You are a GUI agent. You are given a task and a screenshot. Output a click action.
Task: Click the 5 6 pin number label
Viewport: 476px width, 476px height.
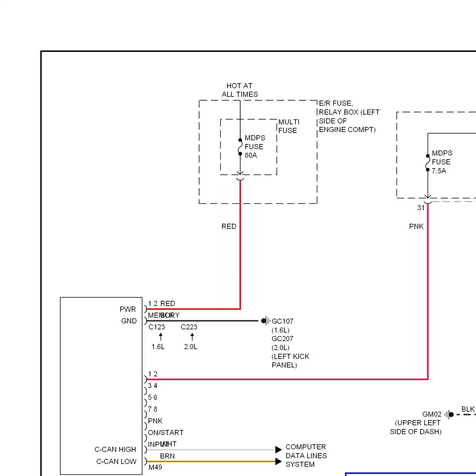(153, 397)
